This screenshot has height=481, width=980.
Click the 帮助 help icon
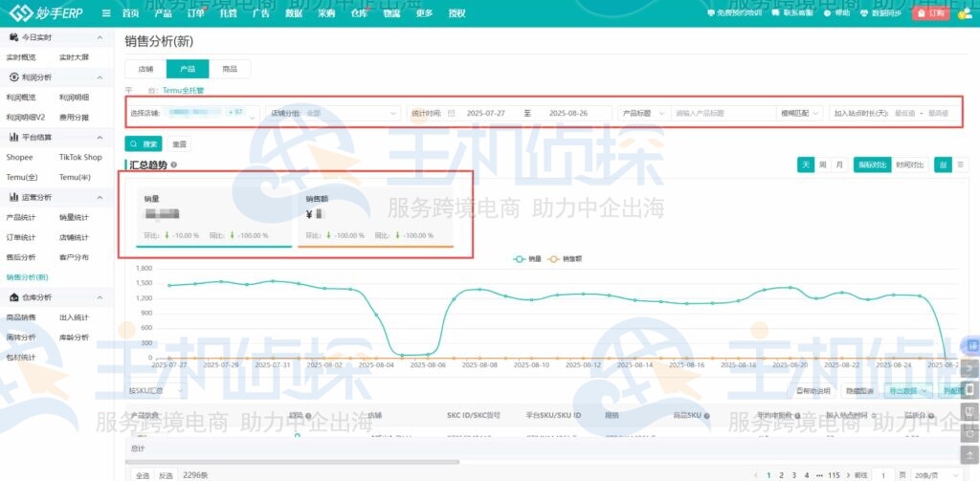[x=828, y=13]
